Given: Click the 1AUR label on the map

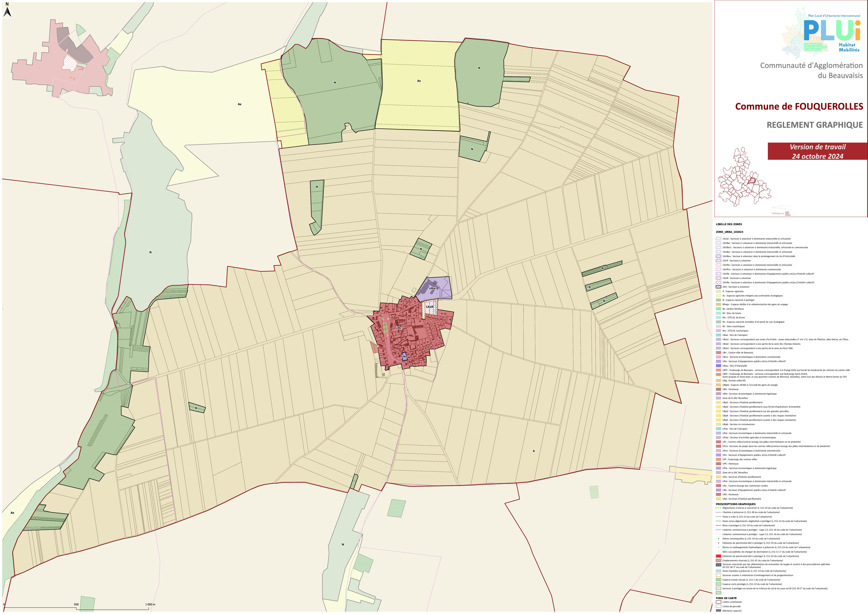Looking at the screenshot, I should pyautogui.click(x=430, y=307).
